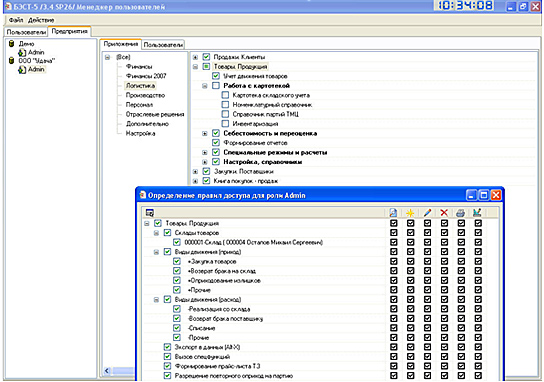Click the last column icon after the printer
The height and width of the screenshot is (382, 544).
(x=478, y=213)
